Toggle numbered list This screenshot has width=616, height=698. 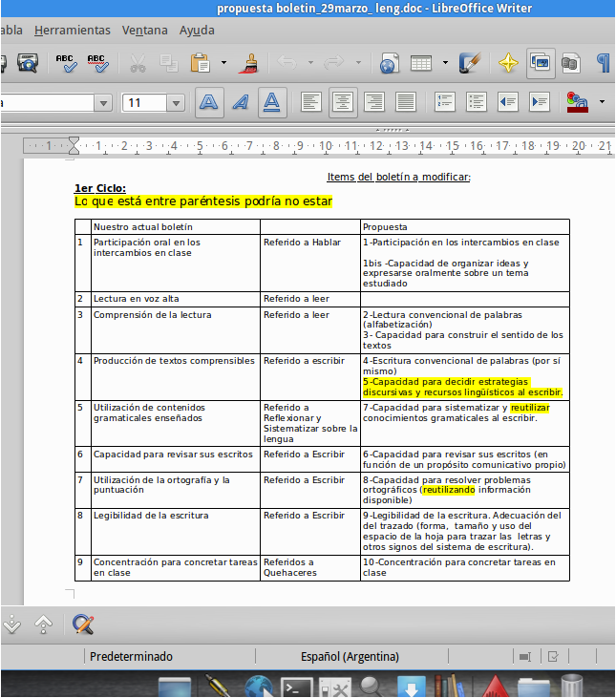445,102
